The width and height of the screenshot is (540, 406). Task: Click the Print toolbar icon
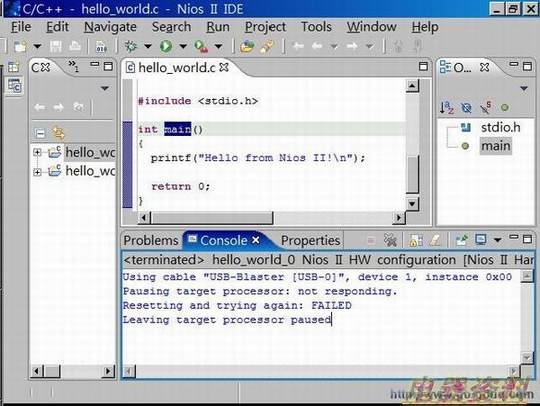(75, 46)
